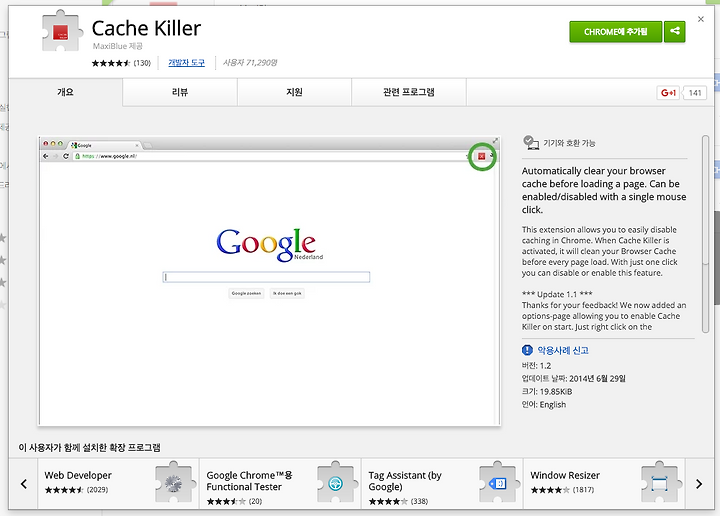Click the 사용자 71,290명 user count

[x=250, y=63]
